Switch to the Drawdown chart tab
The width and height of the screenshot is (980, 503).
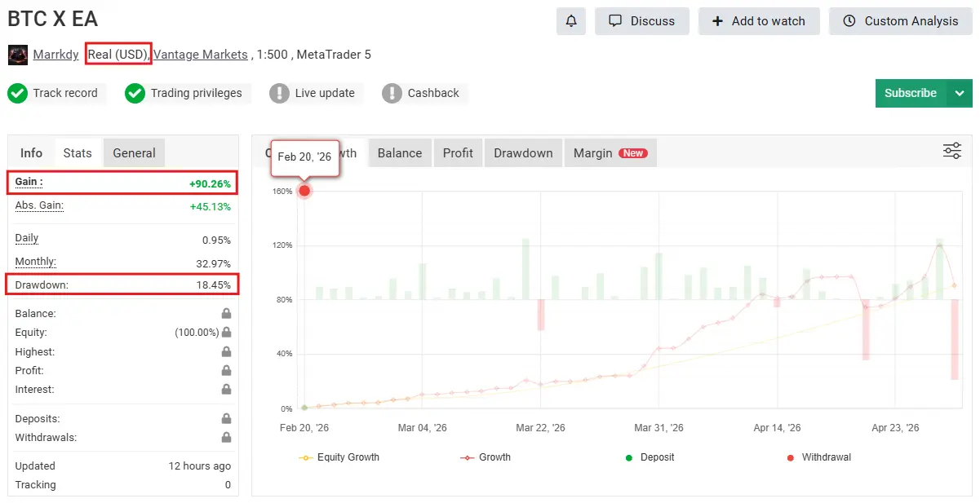[523, 153]
